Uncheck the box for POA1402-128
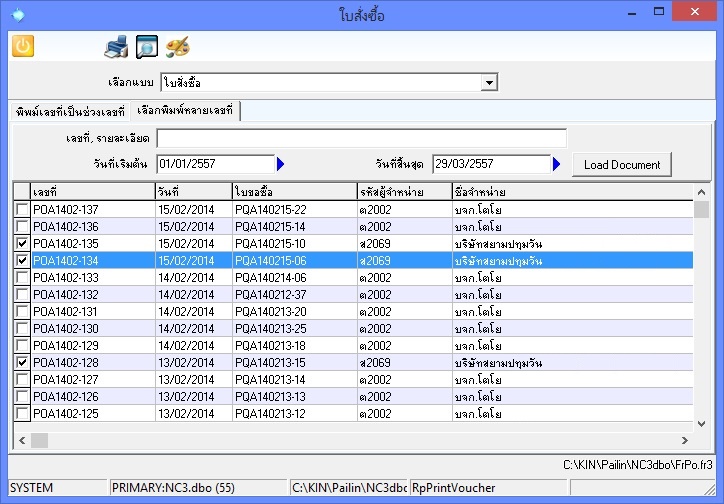The image size is (724, 504). point(22,362)
